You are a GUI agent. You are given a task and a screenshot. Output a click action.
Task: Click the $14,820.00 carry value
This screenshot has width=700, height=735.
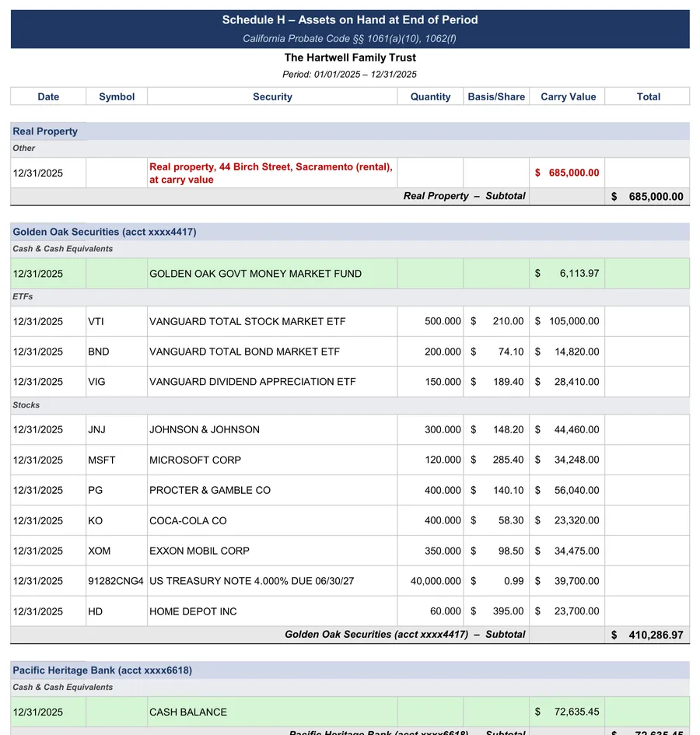tap(567, 352)
